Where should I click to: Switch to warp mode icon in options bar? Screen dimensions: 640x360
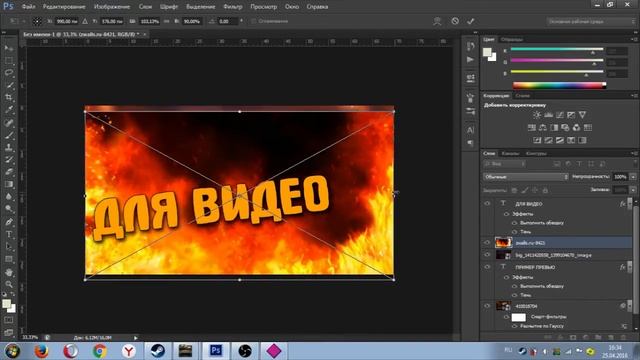tap(437, 21)
